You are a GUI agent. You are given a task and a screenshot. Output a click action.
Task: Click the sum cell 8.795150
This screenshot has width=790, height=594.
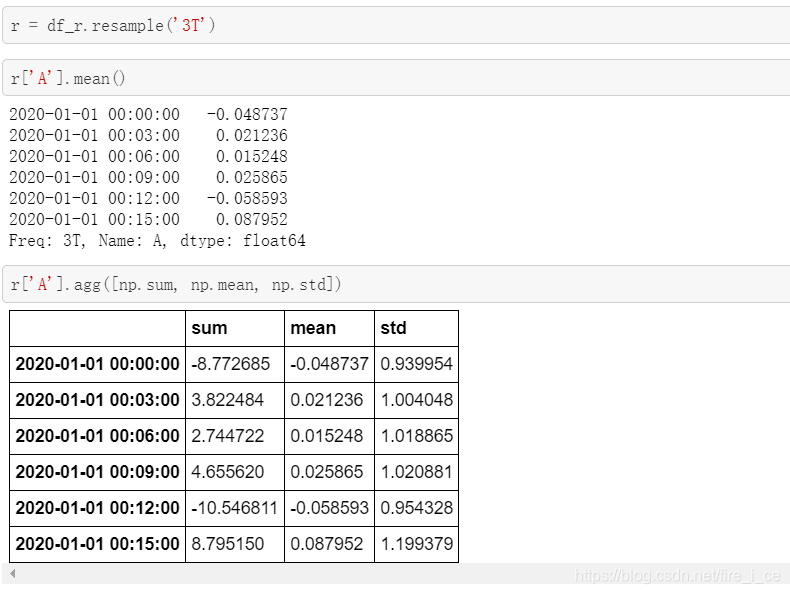[235, 544]
